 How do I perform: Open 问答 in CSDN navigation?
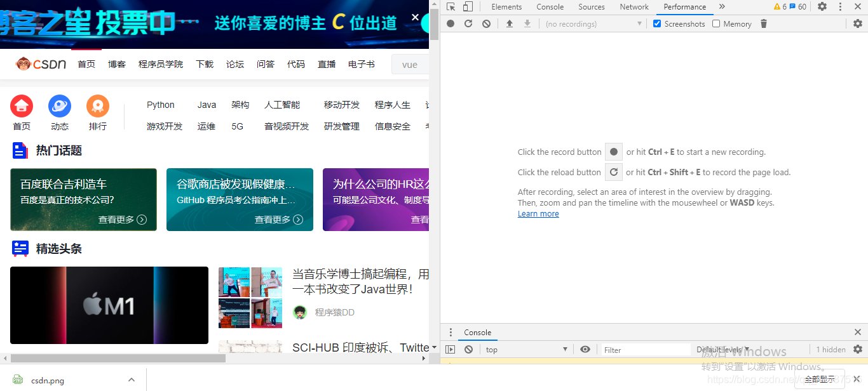tap(266, 64)
